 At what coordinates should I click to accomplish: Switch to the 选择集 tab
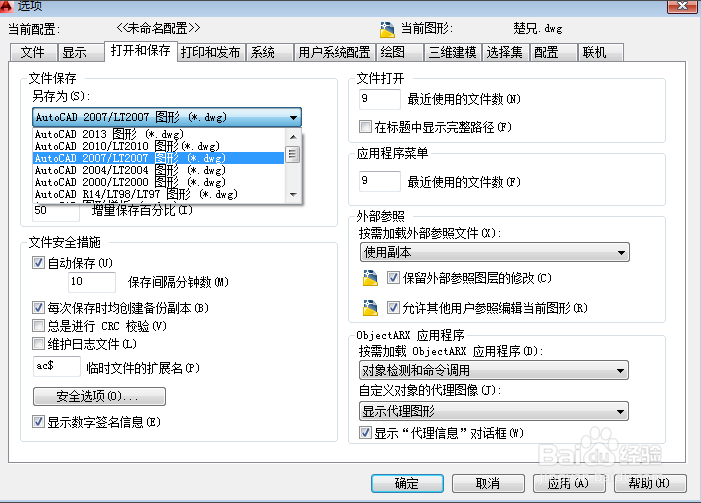505,52
